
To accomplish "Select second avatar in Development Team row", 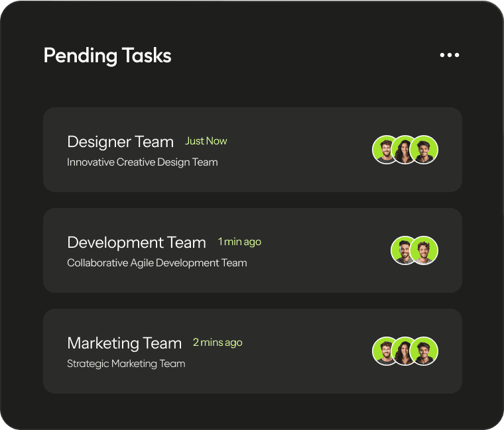I will pyautogui.click(x=424, y=250).
